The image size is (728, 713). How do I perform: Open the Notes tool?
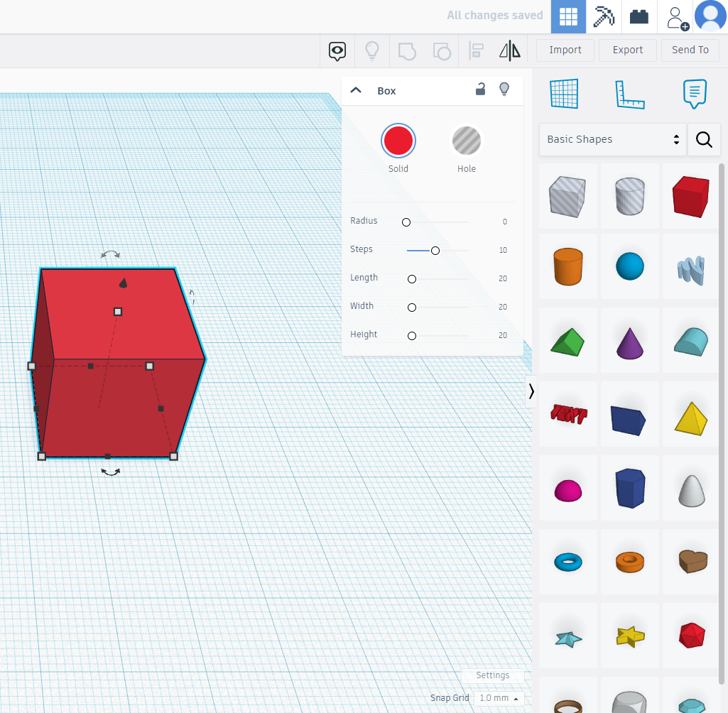click(x=694, y=93)
